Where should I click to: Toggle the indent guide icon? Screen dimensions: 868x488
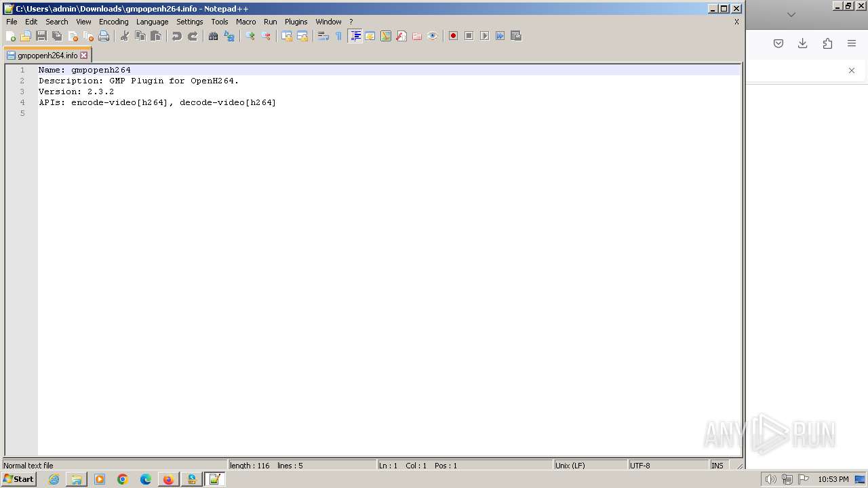tap(355, 36)
